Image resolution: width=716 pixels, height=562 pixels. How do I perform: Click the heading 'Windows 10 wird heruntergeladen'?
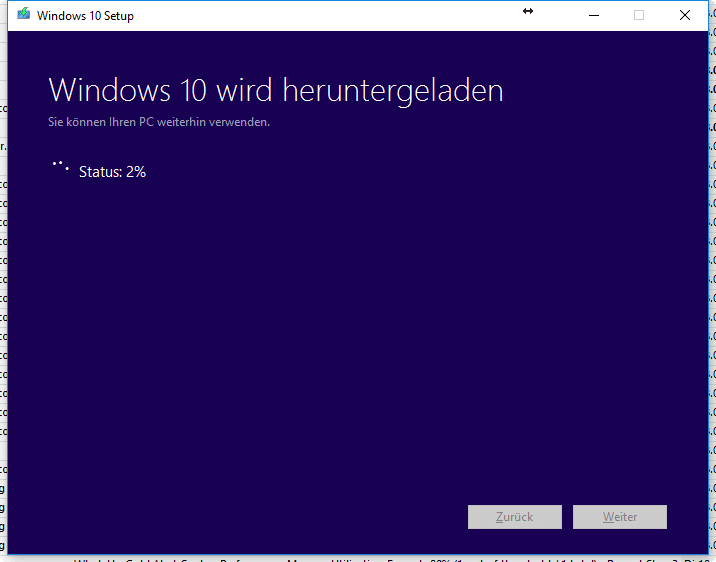[x=276, y=91]
